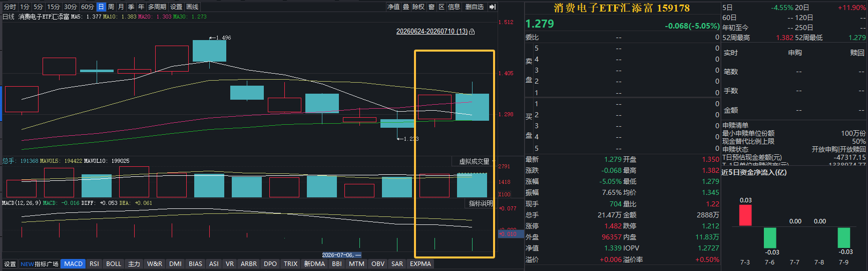Click the red 7-3 capital inflow bar
868x271 pixels.
(x=745, y=215)
